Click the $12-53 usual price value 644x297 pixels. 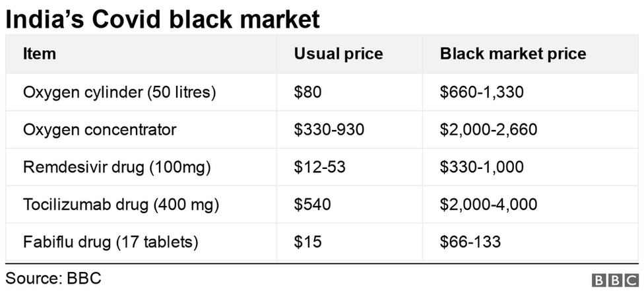tap(321, 167)
